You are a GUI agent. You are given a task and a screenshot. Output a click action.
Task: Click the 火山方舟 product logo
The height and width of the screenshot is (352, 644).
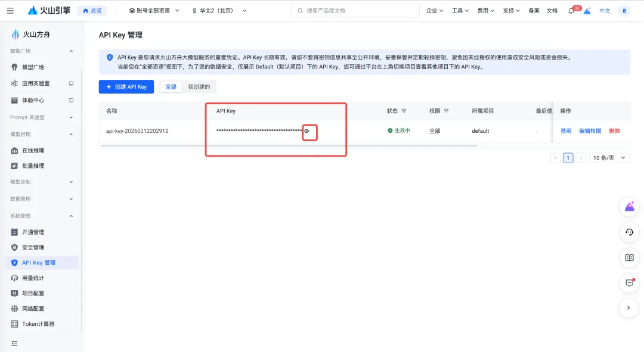click(x=31, y=35)
